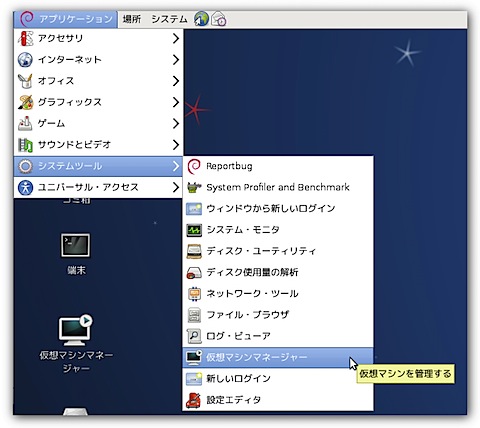The width and height of the screenshot is (480, 428).
Task: Choose the ディスク・ユーティリティ label
Action: [x=261, y=251]
